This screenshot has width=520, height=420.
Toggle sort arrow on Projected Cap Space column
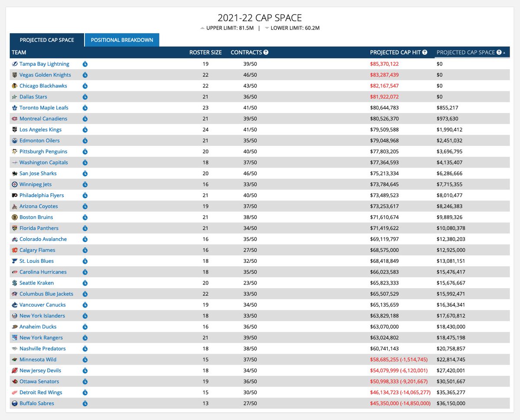pos(504,52)
